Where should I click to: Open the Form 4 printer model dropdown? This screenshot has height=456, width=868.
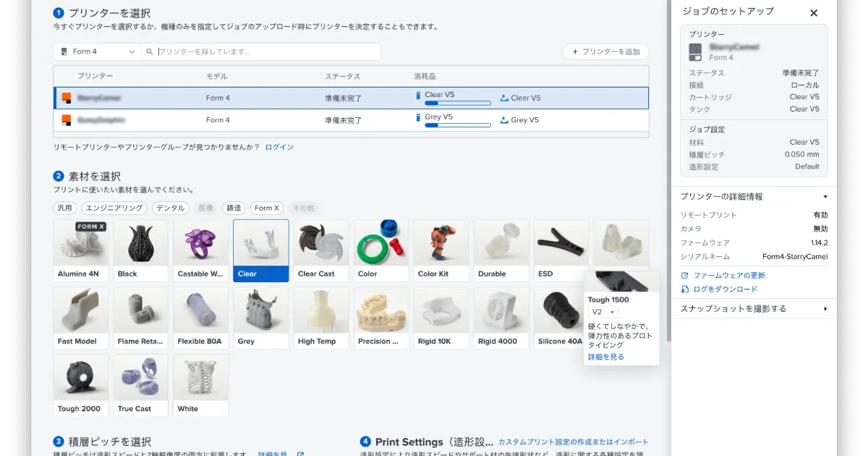(x=97, y=51)
